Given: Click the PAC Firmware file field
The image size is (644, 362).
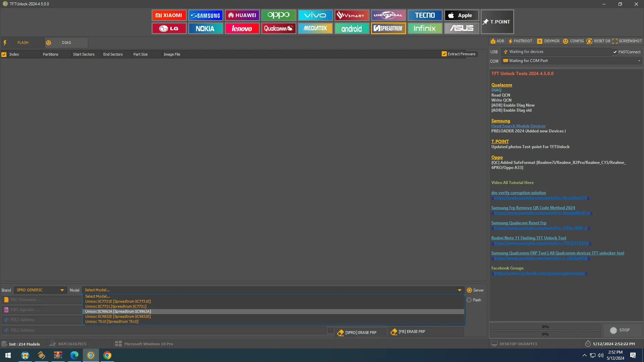Looking at the screenshot, I should 42,300.
